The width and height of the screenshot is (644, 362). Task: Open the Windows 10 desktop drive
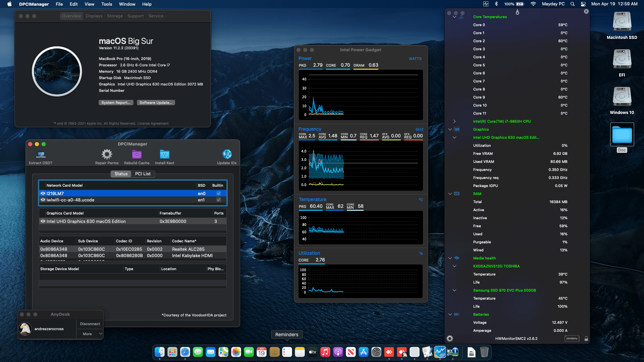pos(622,101)
